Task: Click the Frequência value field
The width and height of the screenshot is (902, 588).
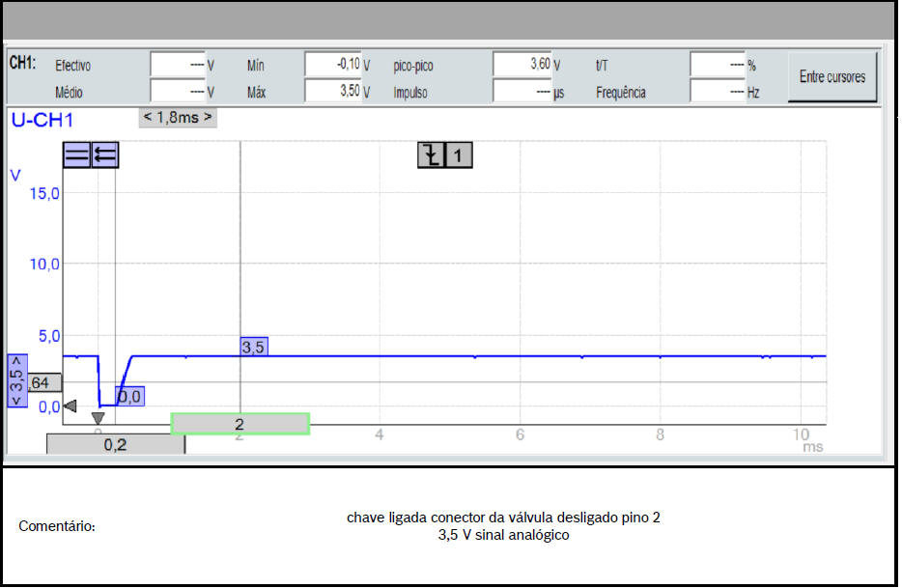Action: (x=718, y=92)
